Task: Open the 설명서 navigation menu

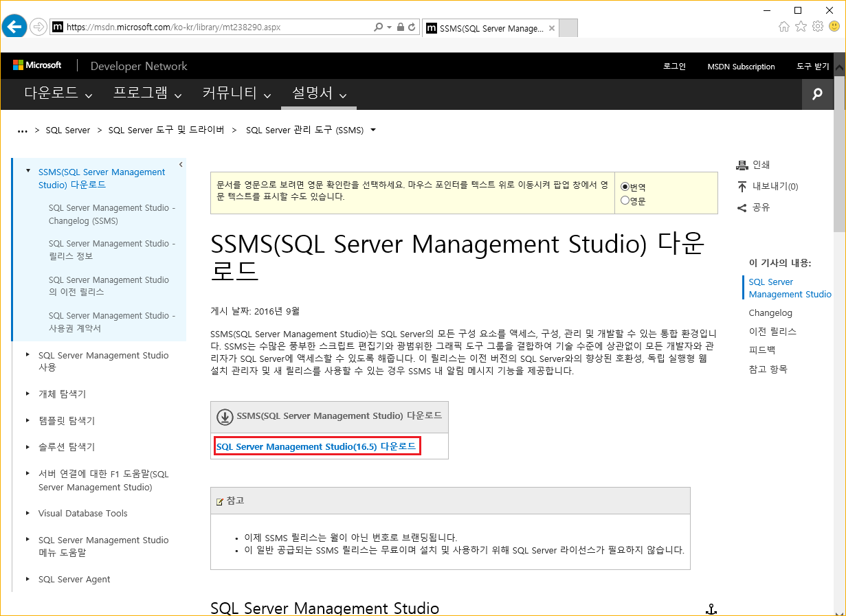Action: 320,93
